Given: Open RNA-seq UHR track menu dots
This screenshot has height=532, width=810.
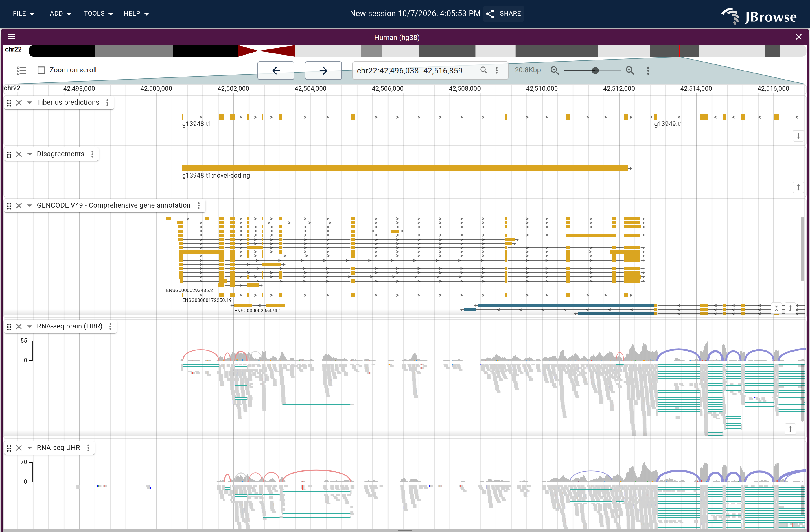Looking at the screenshot, I should point(89,448).
